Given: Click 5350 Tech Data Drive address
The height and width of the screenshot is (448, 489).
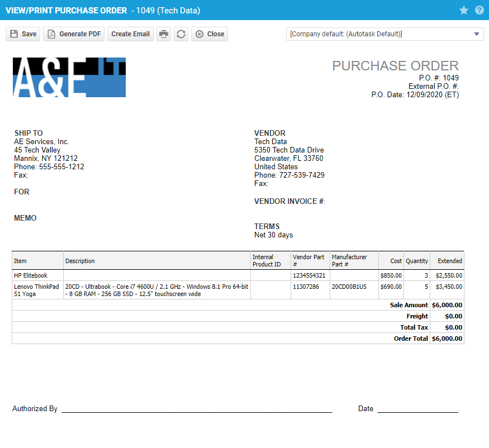Looking at the screenshot, I should point(289,150).
